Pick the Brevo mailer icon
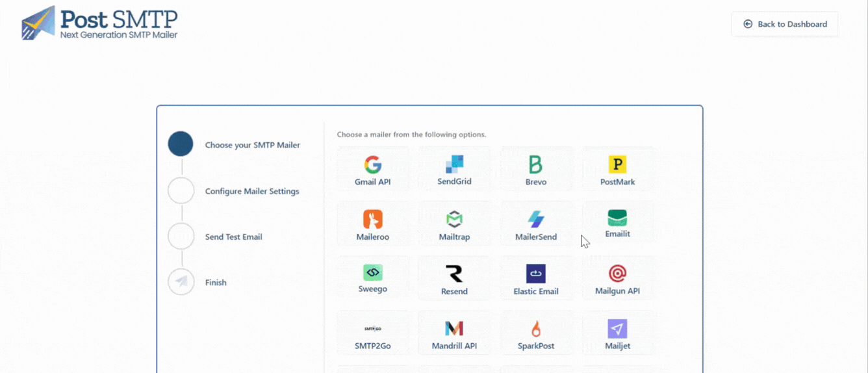This screenshot has width=868, height=373. (x=535, y=164)
